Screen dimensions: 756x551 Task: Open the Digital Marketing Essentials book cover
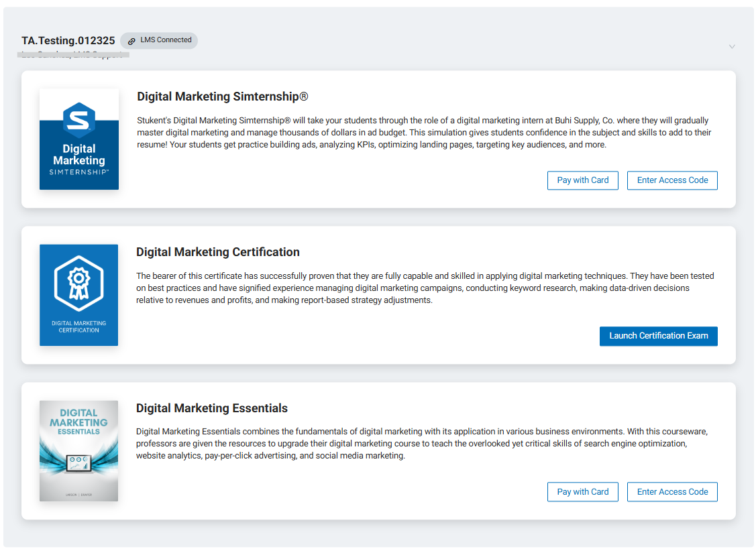[x=78, y=451]
